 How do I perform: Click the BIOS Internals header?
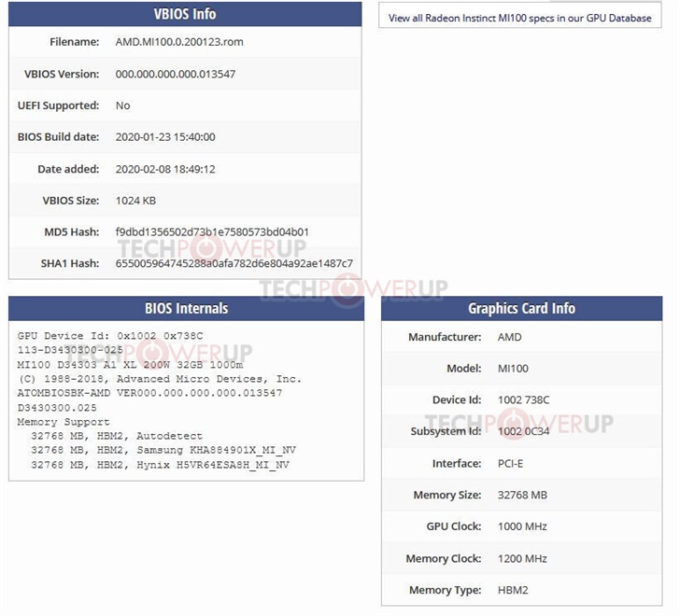tap(187, 308)
